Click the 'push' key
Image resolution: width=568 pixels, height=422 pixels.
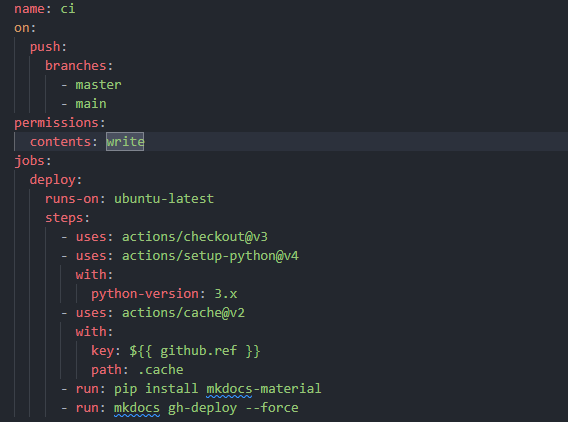[45, 47]
